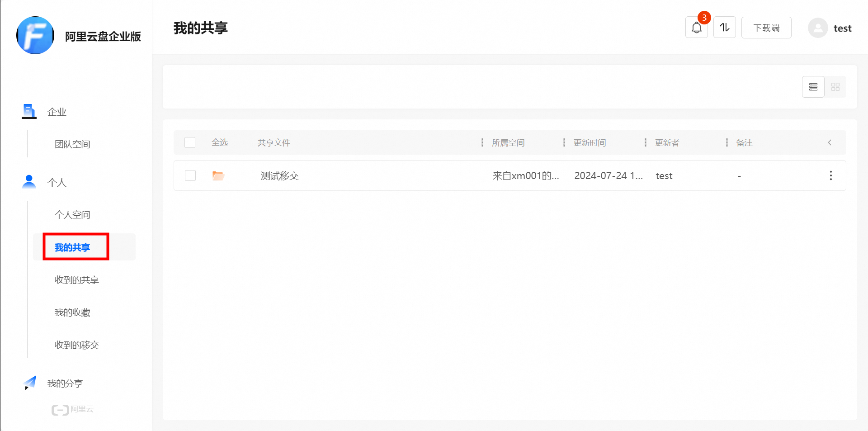Switch to list view layout
This screenshot has height=431, width=868.
[813, 87]
